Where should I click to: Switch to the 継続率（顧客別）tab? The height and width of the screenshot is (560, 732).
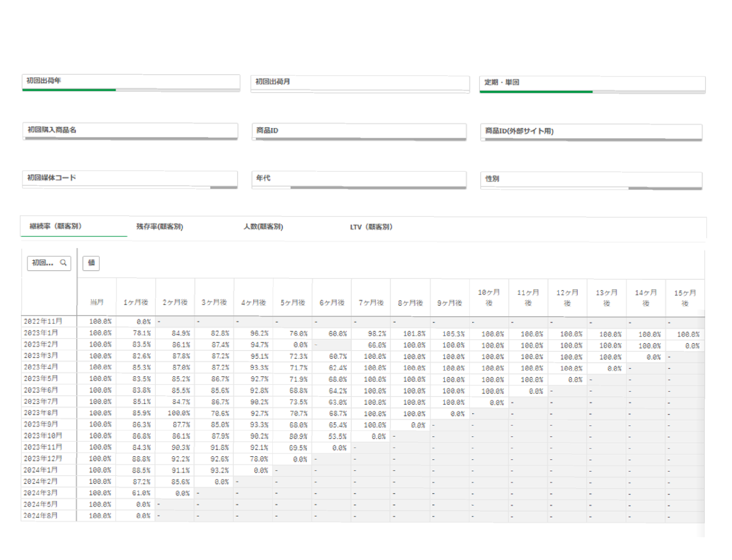coord(56,226)
